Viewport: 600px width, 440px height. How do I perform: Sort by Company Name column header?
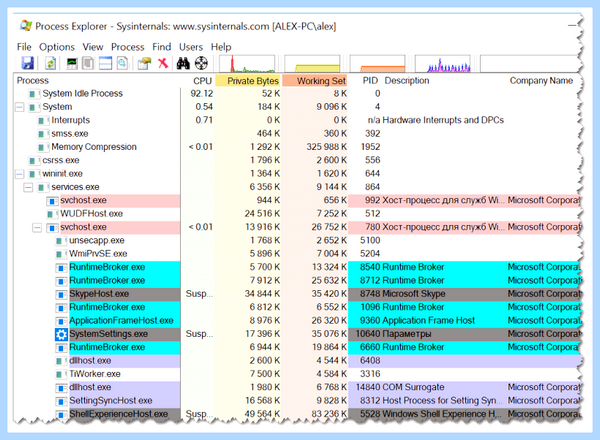click(541, 81)
